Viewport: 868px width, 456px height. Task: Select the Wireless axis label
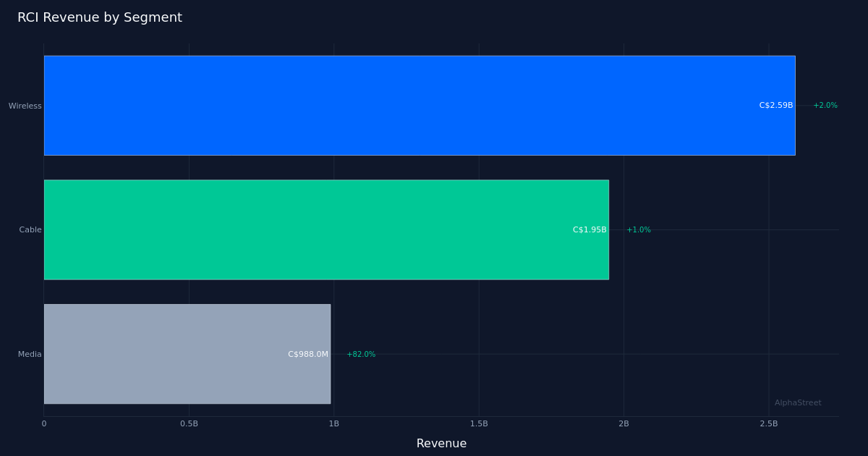pyautogui.click(x=25, y=106)
